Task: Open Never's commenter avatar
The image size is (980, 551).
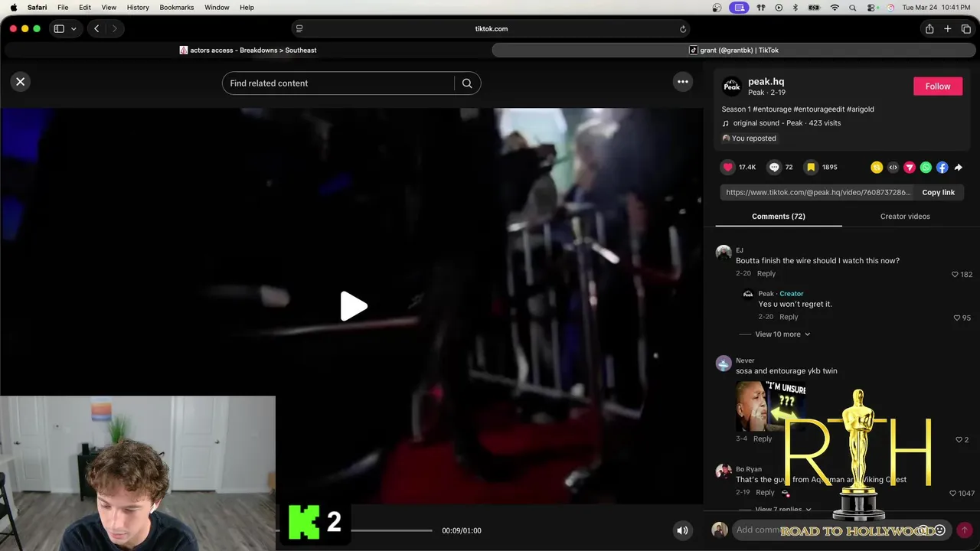Action: point(724,364)
